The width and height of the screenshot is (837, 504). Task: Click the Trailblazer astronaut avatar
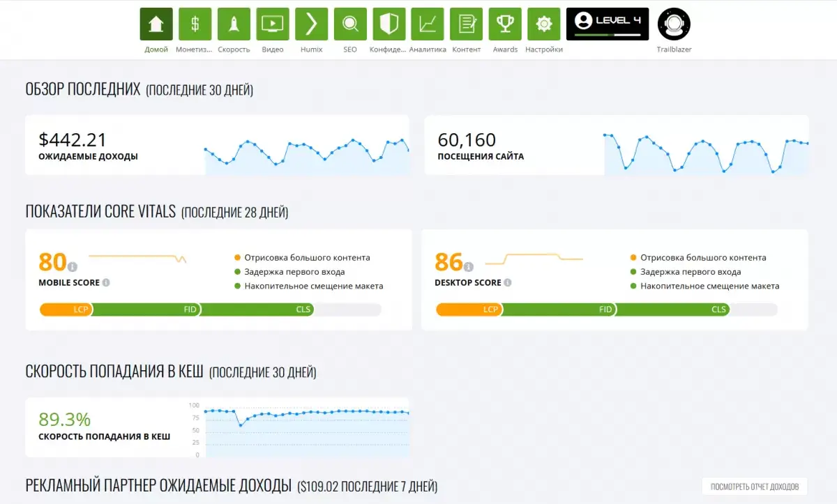[674, 24]
